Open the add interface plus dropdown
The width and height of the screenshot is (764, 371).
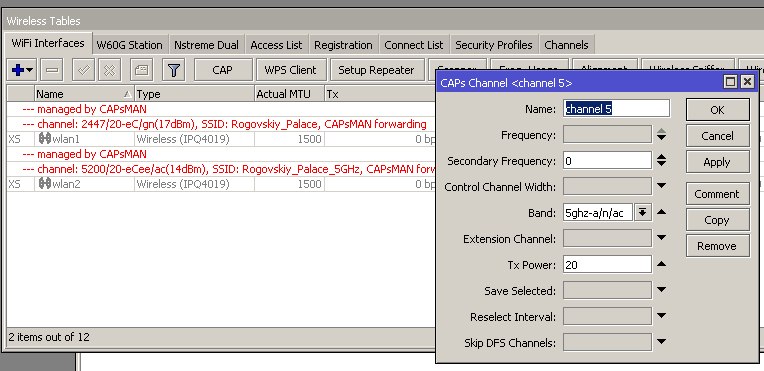coord(21,70)
